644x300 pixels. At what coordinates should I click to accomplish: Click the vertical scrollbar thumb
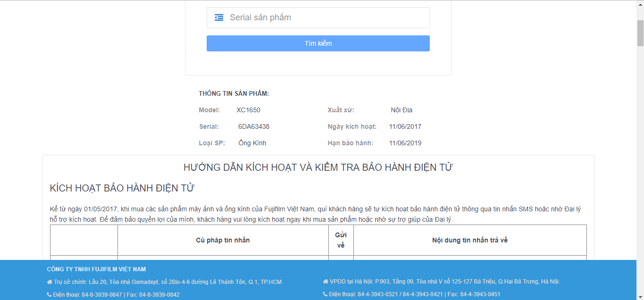pos(640,33)
